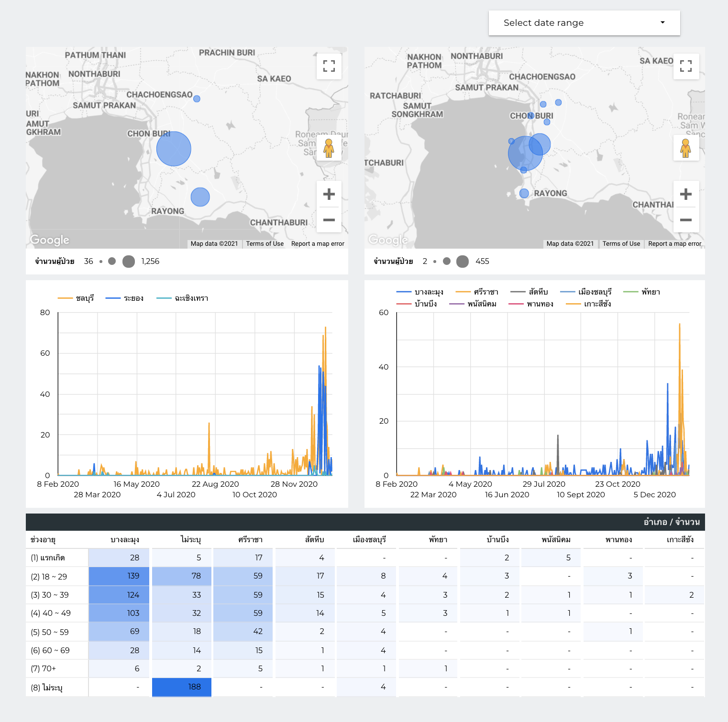The width and height of the screenshot is (728, 722).
Task: Enter fullscreen on the left province map
Action: click(x=329, y=66)
